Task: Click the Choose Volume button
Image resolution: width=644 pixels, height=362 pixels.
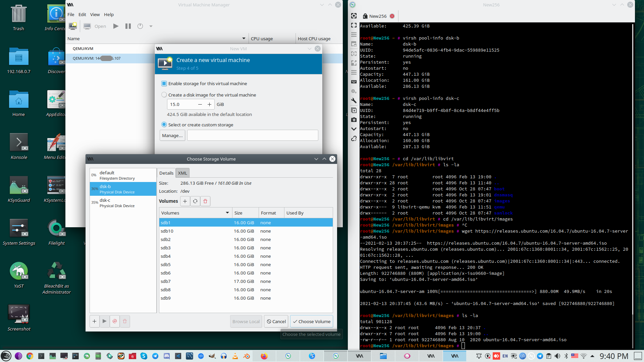Action: point(311,321)
